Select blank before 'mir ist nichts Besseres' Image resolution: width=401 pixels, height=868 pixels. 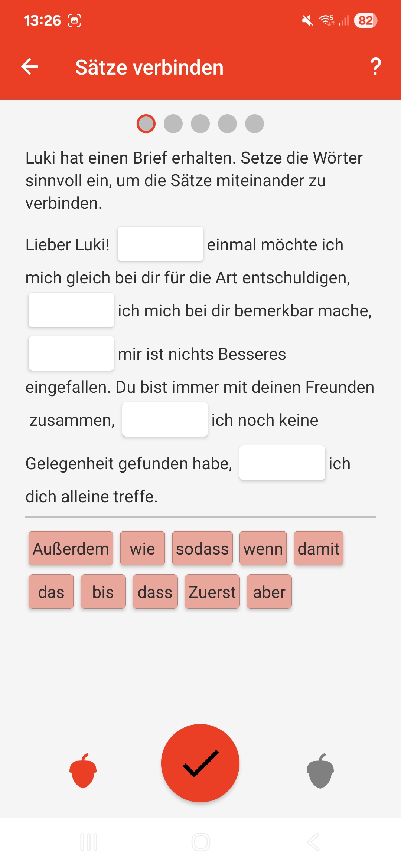tap(71, 354)
